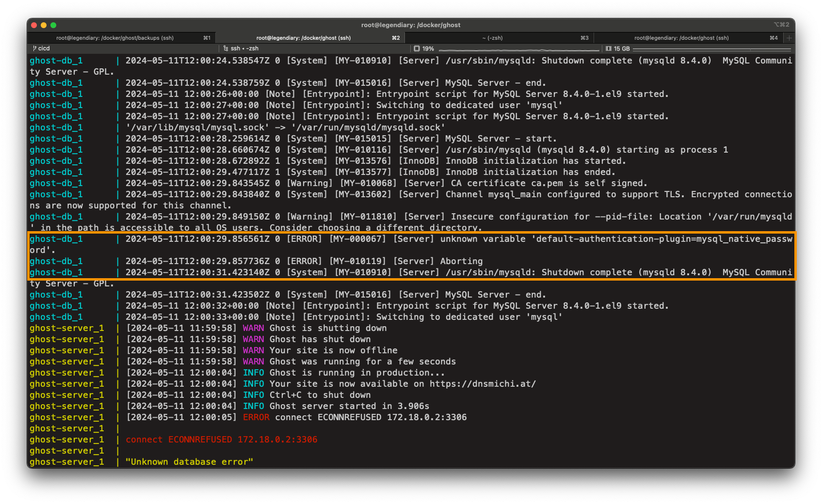Open a new tab using the plus icon
This screenshot has height=504, width=822.
coord(789,37)
